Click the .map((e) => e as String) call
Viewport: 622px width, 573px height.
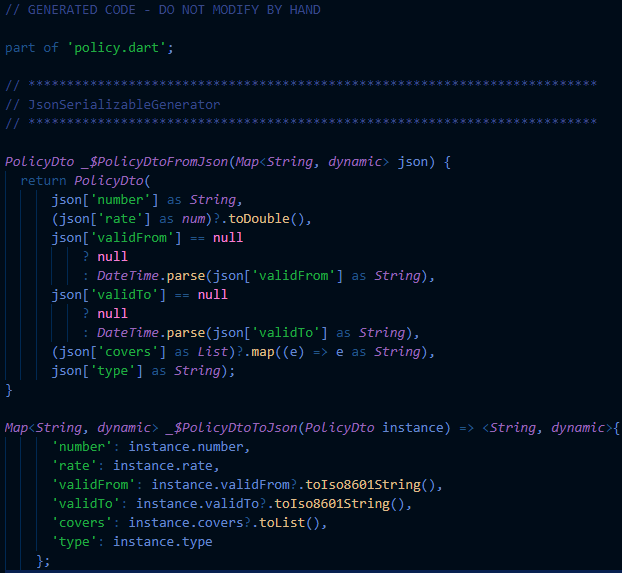[336, 352]
